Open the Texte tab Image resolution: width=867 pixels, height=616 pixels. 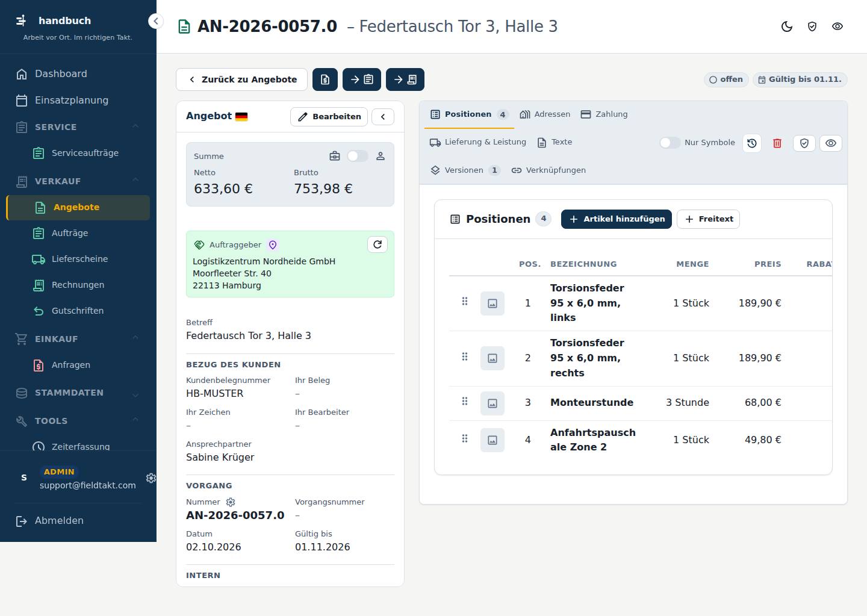coord(555,142)
